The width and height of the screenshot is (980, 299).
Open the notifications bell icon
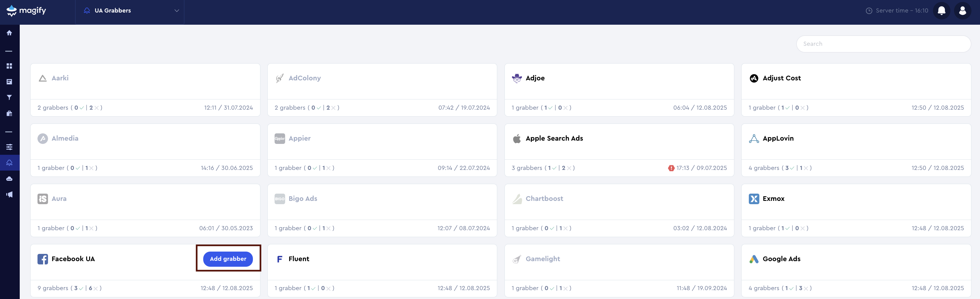[941, 10]
